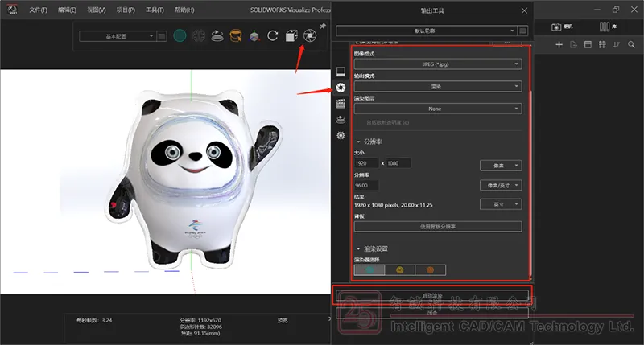Screen dimensions: 644x345
Task: Open the 输出模式 output mode dropdown
Action: (438, 86)
